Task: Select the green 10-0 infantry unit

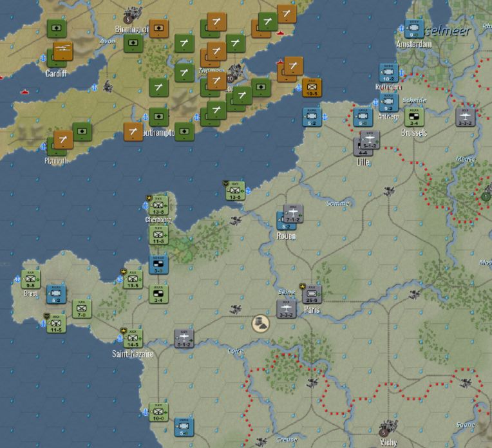Action: [x=158, y=412]
